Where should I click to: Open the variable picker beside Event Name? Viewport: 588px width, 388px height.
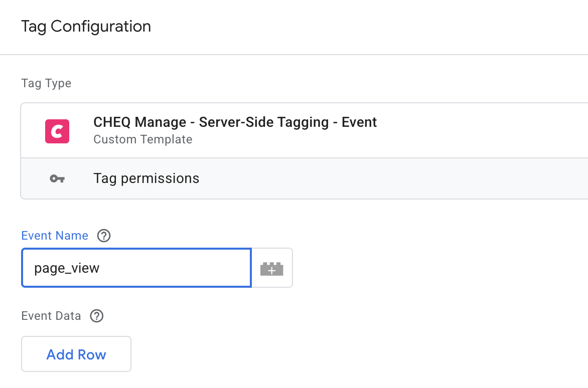point(272,268)
